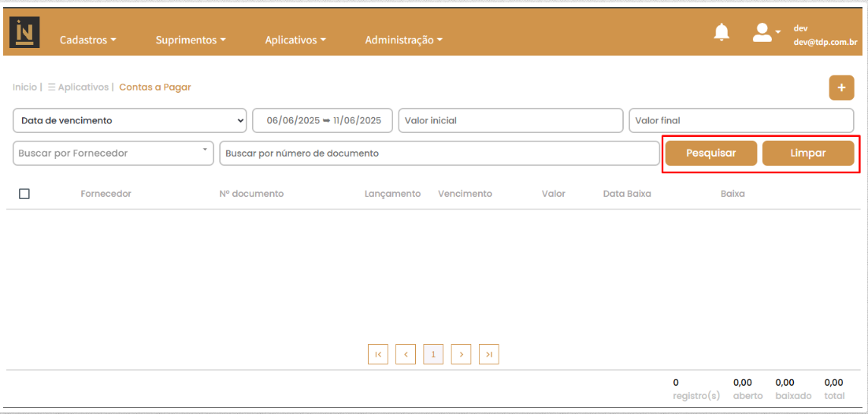Go to the next page arrow
The width and height of the screenshot is (868, 414).
click(462, 355)
